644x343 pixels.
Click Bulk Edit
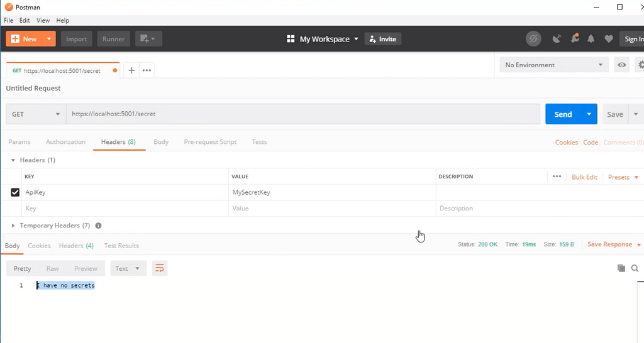pyautogui.click(x=584, y=177)
